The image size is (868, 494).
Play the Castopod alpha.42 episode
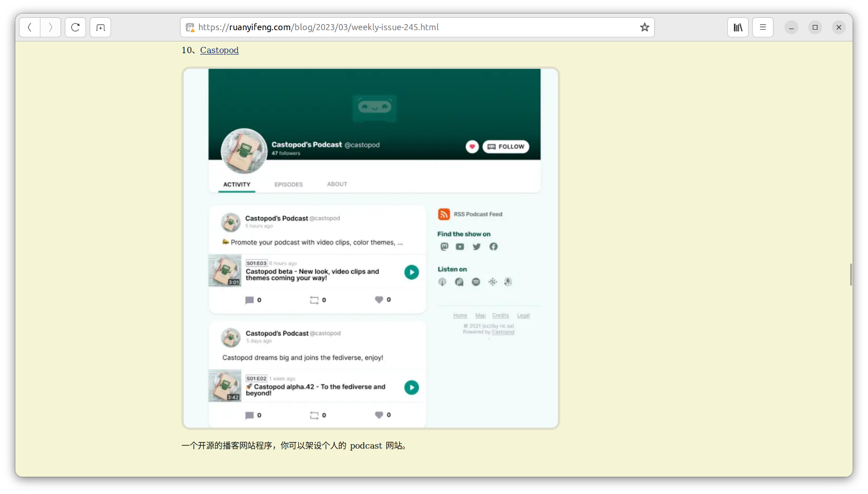[x=411, y=388]
